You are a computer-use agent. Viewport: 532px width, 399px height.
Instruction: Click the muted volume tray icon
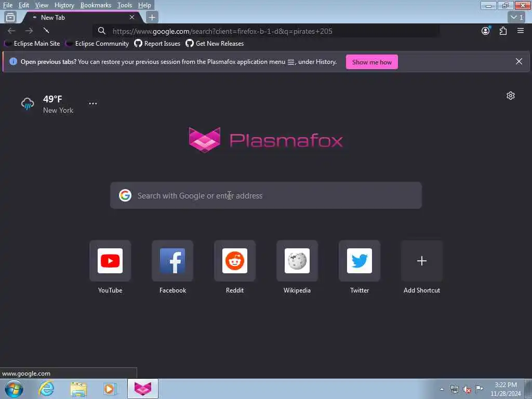tap(467, 389)
